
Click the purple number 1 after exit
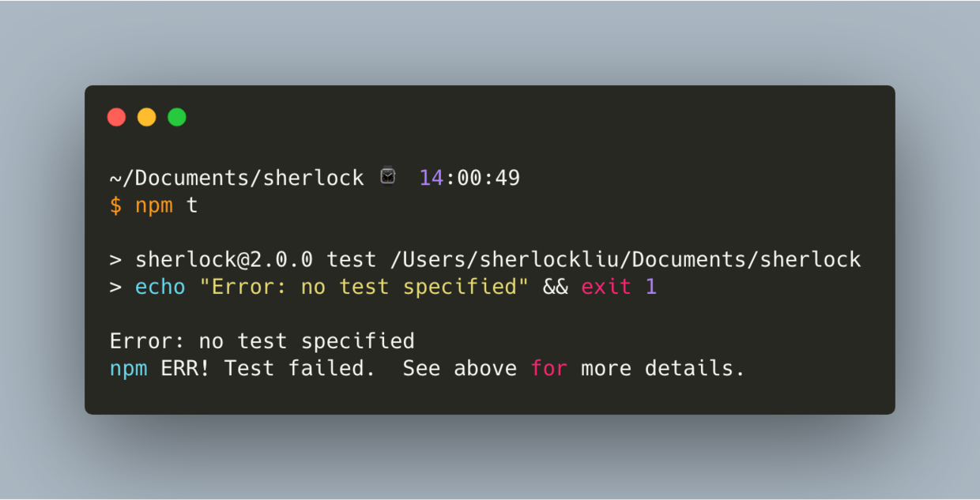click(651, 287)
